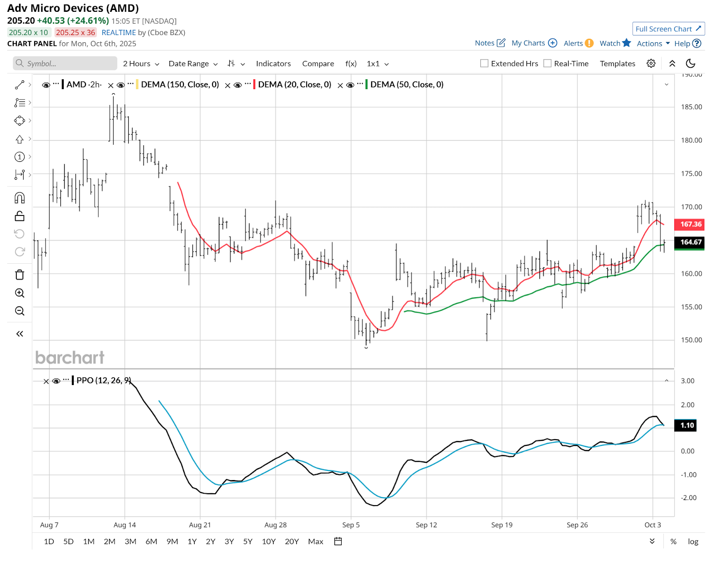Click the Full Screen Chart button
This screenshot has height=566, width=728.
coord(668,29)
